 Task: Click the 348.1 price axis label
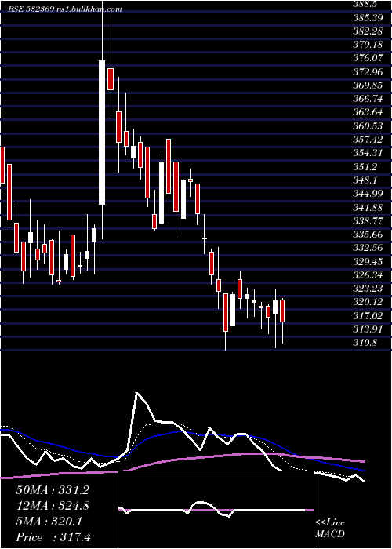366,180
